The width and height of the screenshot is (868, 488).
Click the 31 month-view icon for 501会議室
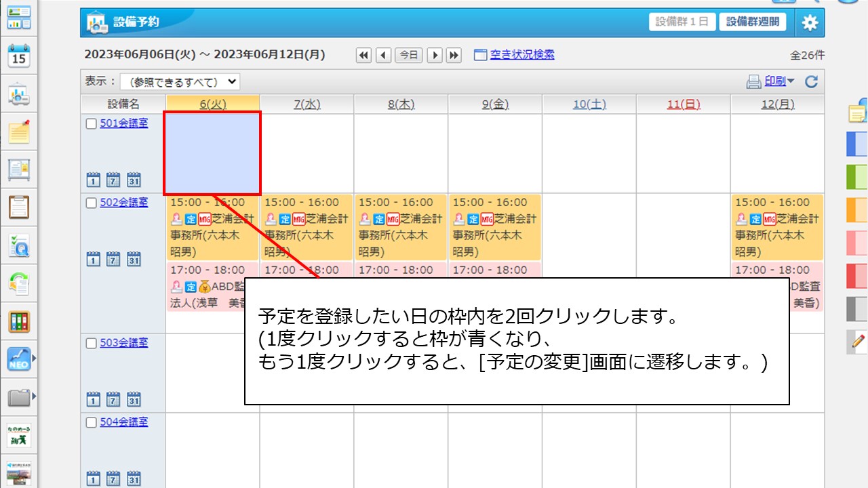tap(134, 180)
